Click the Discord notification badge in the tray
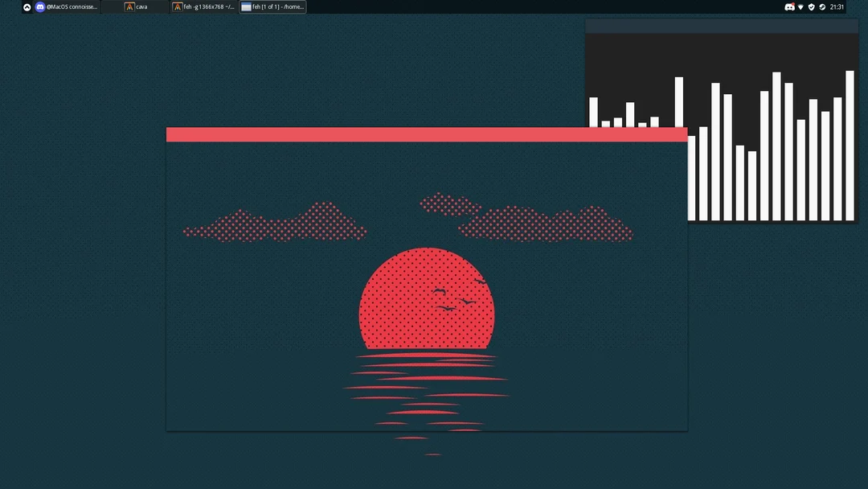 pyautogui.click(x=792, y=3)
